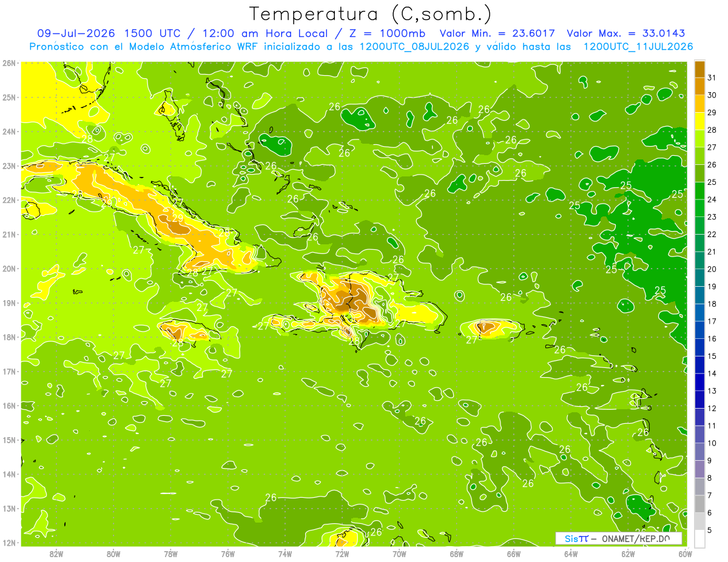The width and height of the screenshot is (728, 562).
Task: Pick the gray swatch between 6 and 7
Action: (699, 504)
